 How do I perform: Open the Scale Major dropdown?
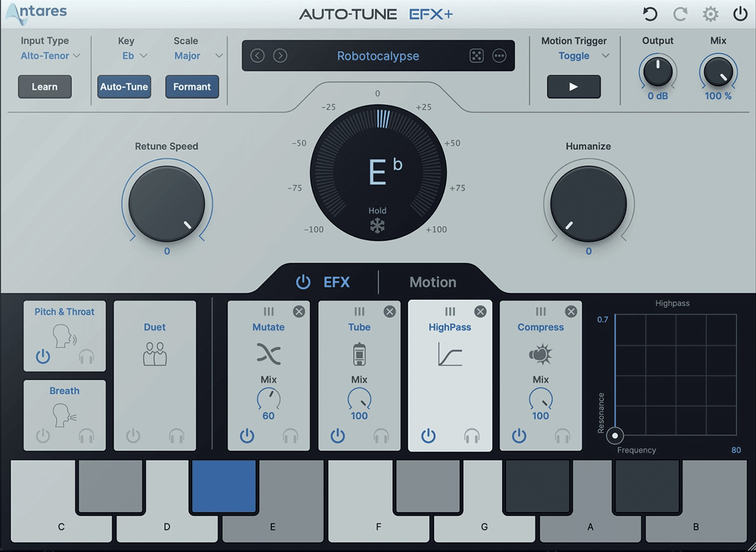(198, 56)
